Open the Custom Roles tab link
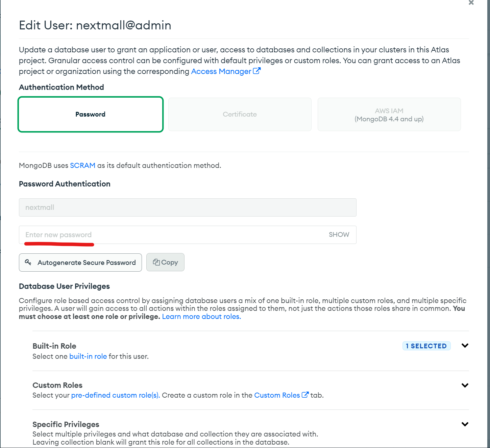 [x=277, y=395]
